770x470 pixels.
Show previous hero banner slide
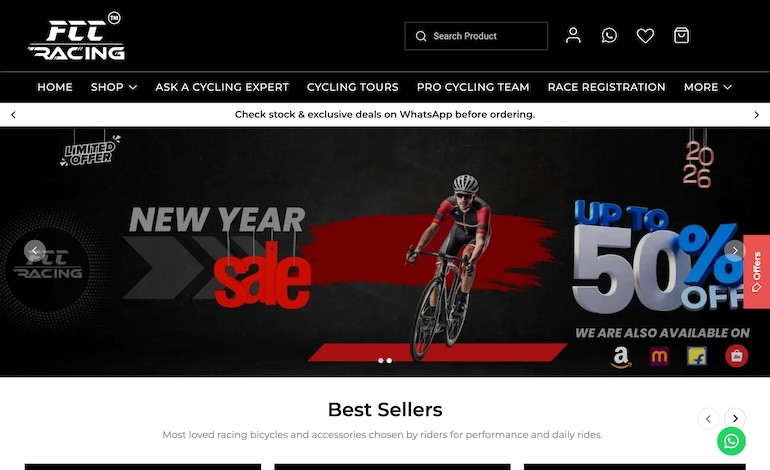(34, 250)
